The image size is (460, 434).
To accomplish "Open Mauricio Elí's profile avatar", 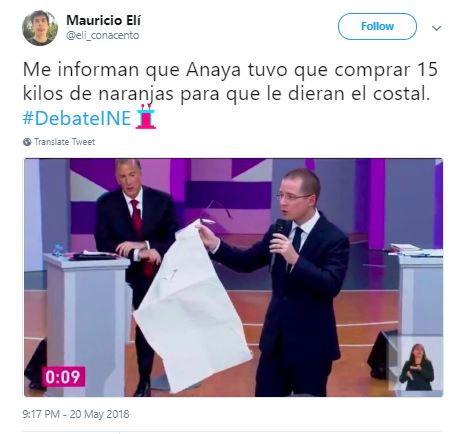I will tap(40, 28).
